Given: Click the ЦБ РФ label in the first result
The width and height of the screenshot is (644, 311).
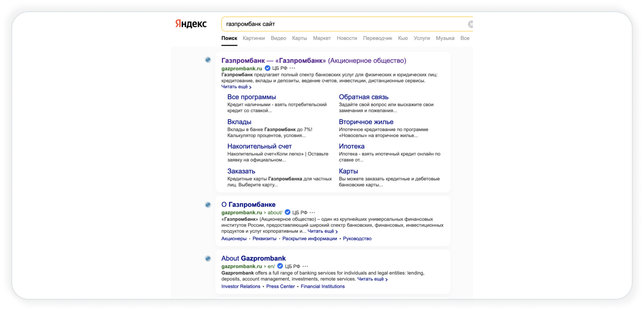Looking at the screenshot, I should [279, 68].
